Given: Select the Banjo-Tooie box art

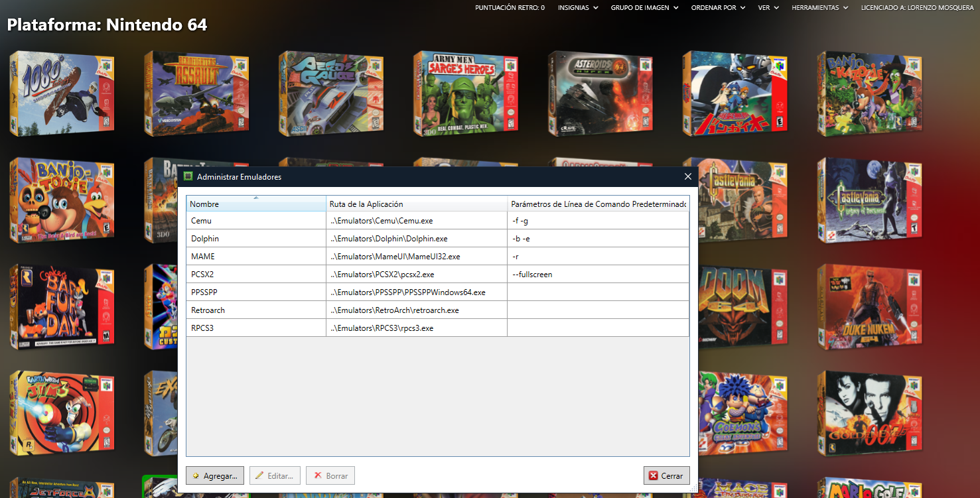Looking at the screenshot, I should [x=62, y=200].
